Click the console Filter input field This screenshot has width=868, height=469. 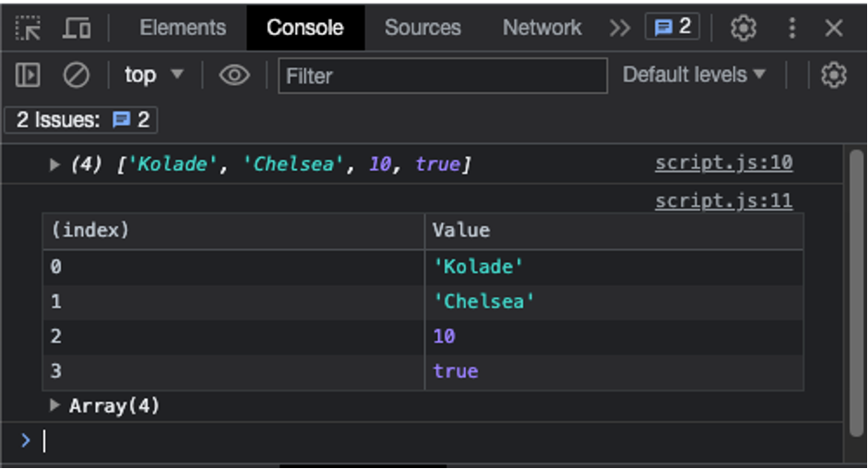click(443, 76)
